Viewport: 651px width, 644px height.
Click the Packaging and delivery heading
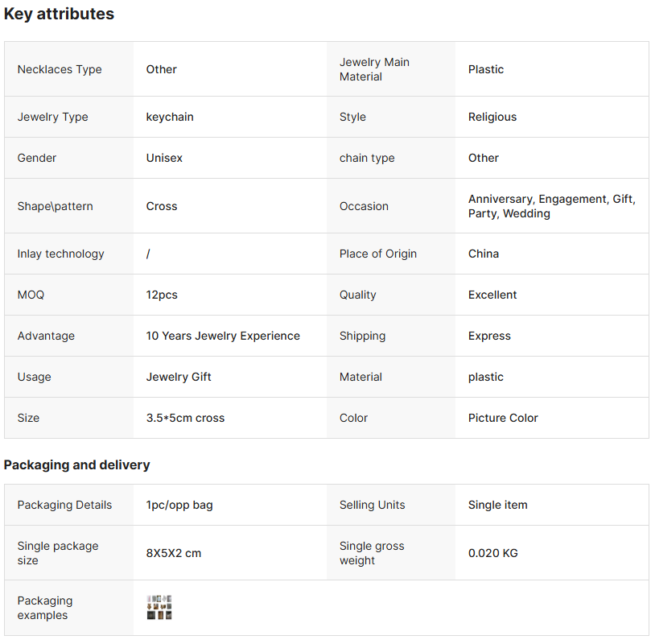point(77,464)
